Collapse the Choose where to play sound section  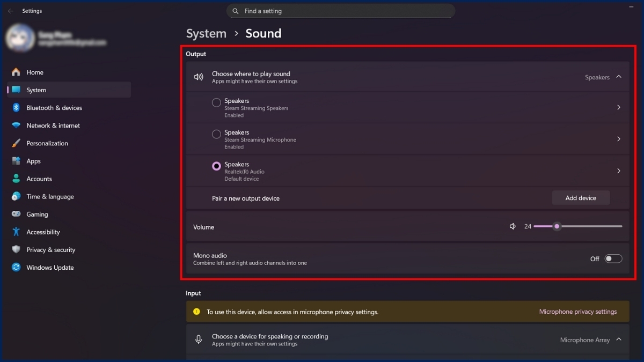619,77
